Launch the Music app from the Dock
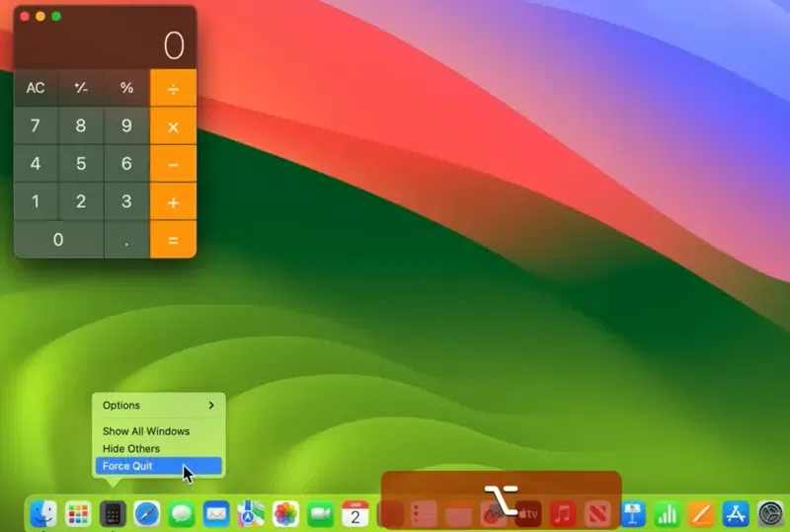 562,514
